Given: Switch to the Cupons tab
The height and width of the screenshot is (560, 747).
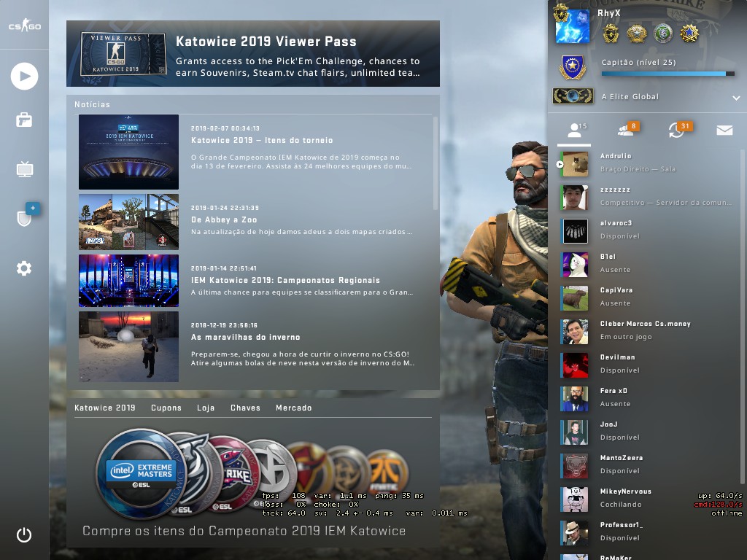Looking at the screenshot, I should (x=166, y=408).
